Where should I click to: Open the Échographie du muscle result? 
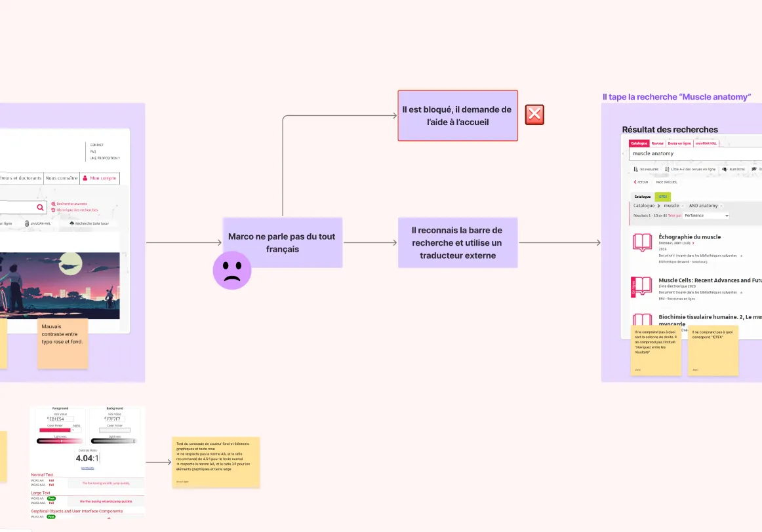(x=690, y=237)
